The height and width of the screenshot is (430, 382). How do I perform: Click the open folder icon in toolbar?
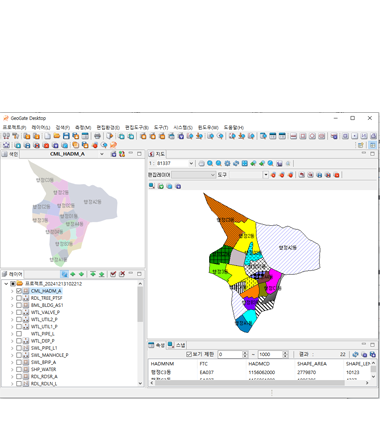[x=57, y=136]
